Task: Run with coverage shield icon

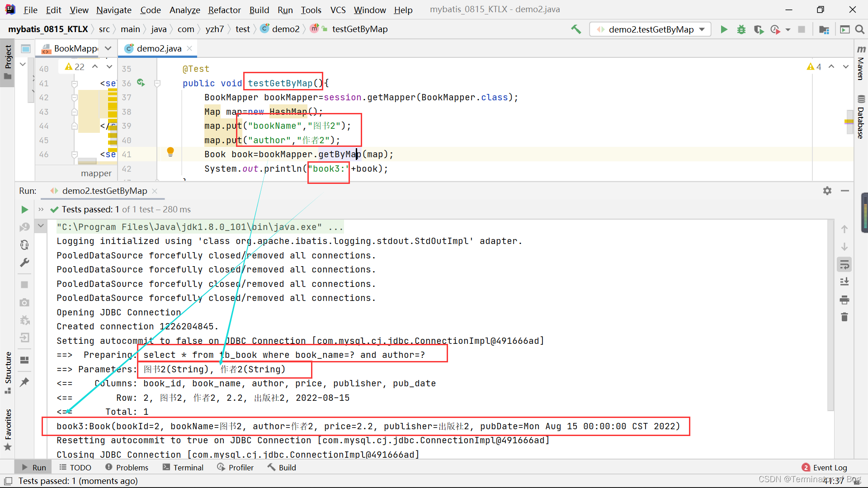Action: point(759,29)
